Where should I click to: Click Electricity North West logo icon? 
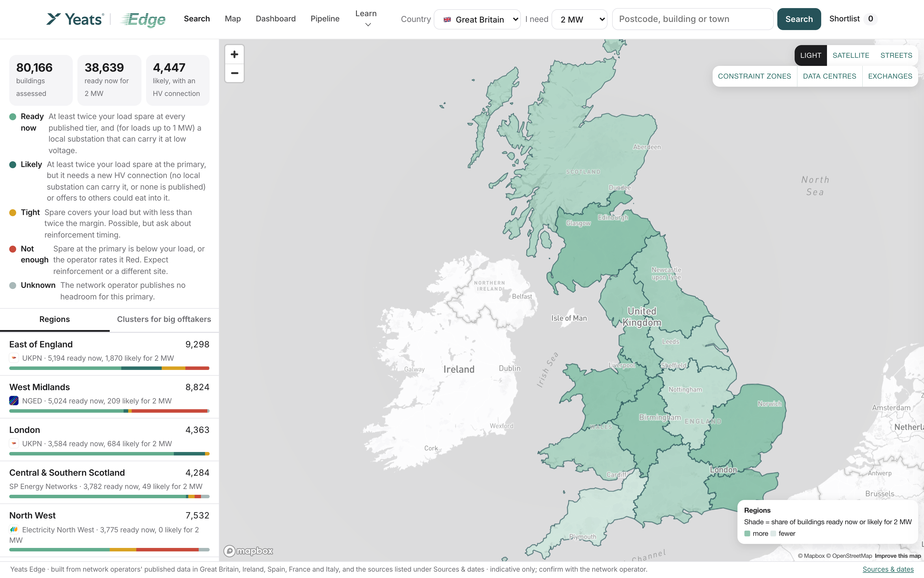(x=14, y=529)
